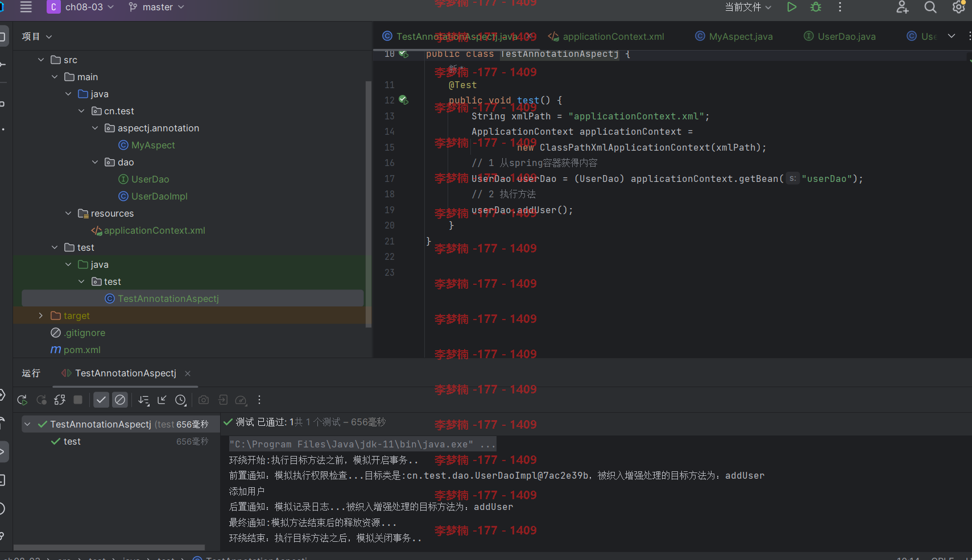The height and width of the screenshot is (560, 972).
Task: Click the java.exe command line in console
Action: (x=362, y=444)
